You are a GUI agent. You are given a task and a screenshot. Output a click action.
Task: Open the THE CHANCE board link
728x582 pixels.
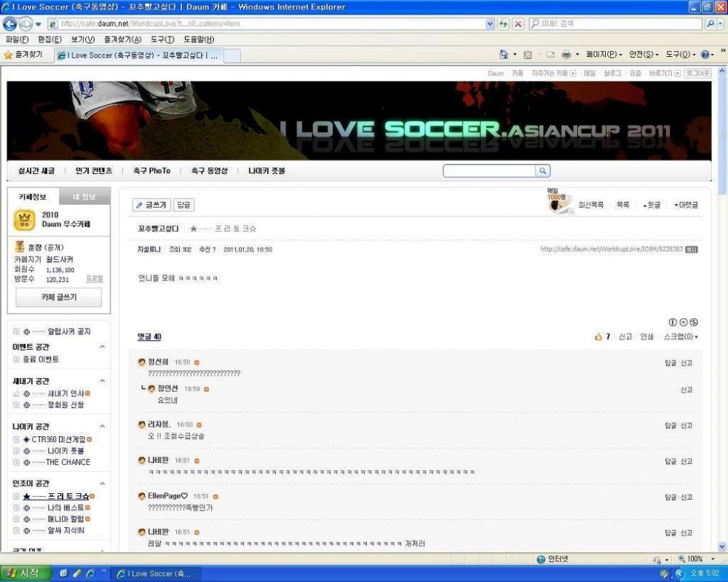(x=68, y=462)
